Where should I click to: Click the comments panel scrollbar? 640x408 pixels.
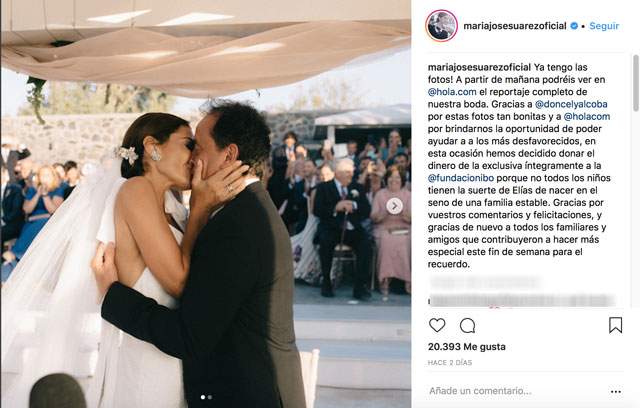point(636,83)
